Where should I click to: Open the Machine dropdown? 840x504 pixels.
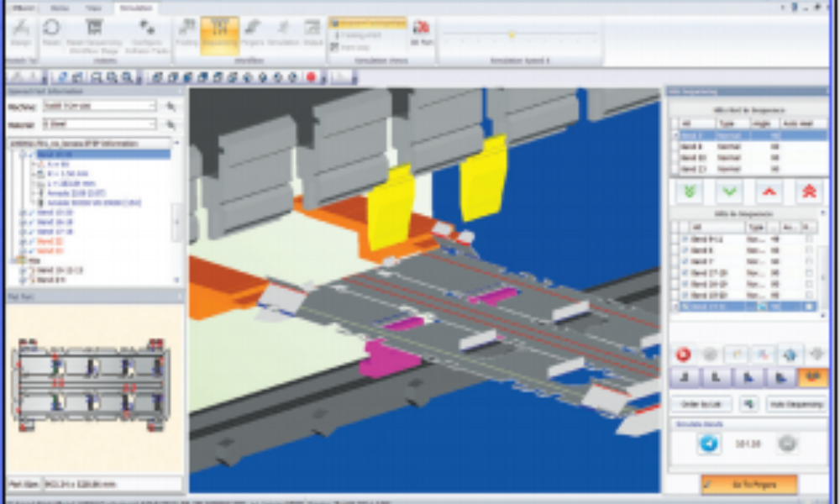click(152, 107)
